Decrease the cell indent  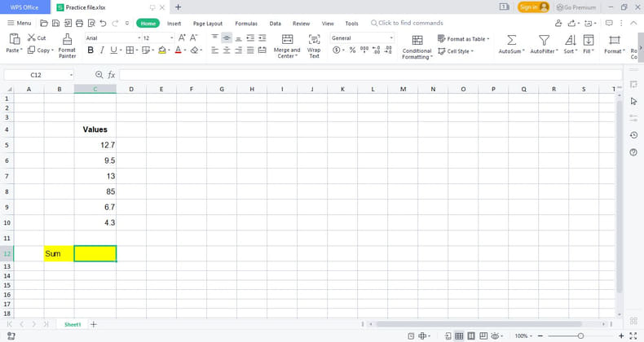click(250, 37)
